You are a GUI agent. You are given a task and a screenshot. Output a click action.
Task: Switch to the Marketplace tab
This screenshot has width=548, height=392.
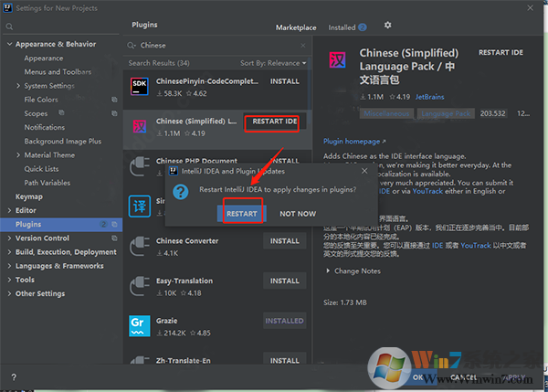coord(296,27)
